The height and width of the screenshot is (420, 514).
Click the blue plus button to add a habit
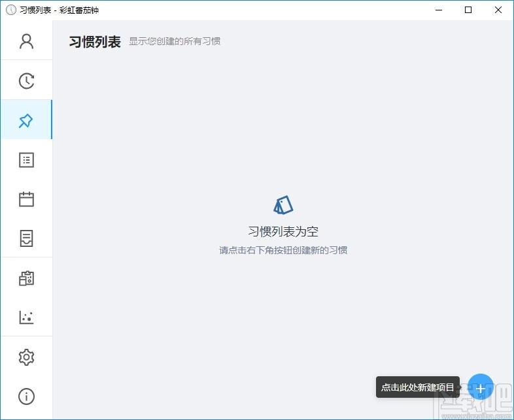click(480, 387)
